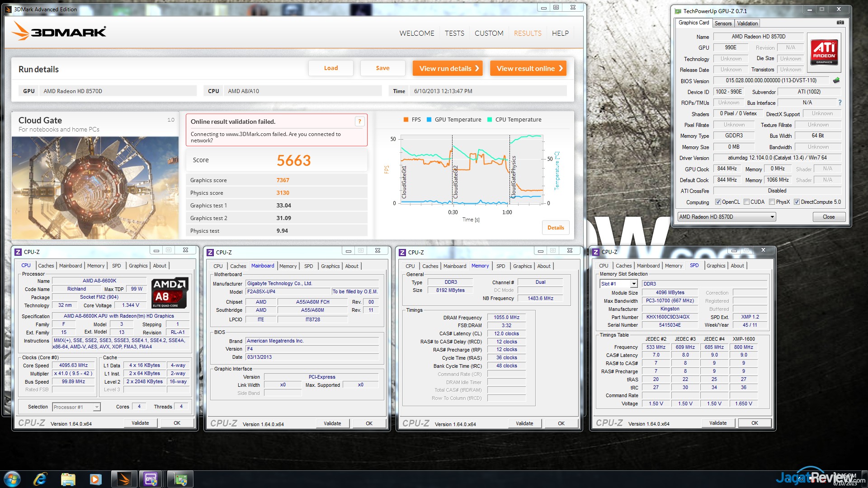868x488 pixels.
Task: Toggle the CUDA checkbox
Action: (747, 202)
